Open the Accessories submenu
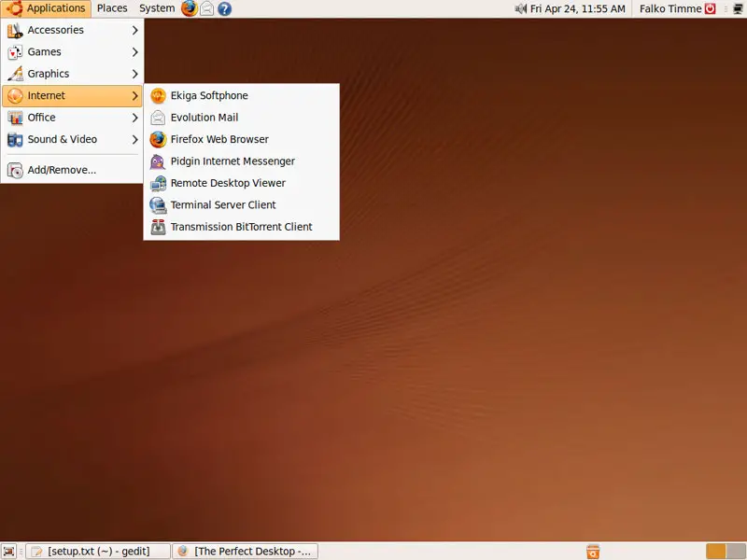This screenshot has width=747, height=560. coord(73,30)
